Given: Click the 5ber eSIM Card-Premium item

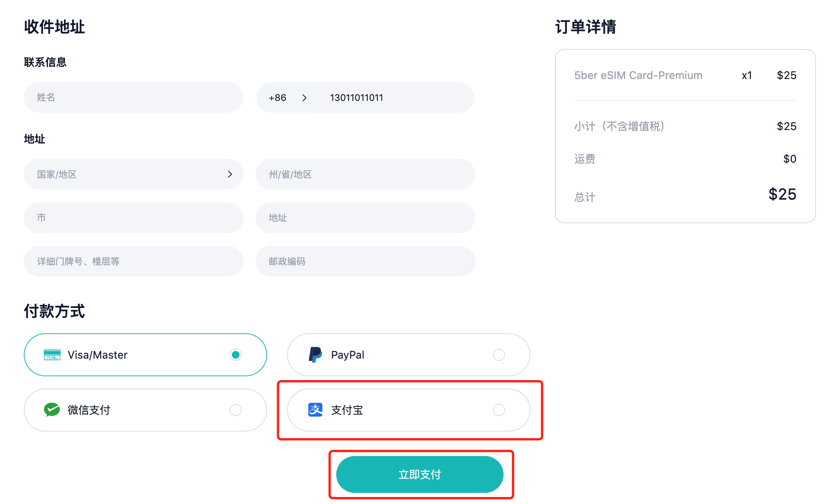Looking at the screenshot, I should pyautogui.click(x=638, y=75).
